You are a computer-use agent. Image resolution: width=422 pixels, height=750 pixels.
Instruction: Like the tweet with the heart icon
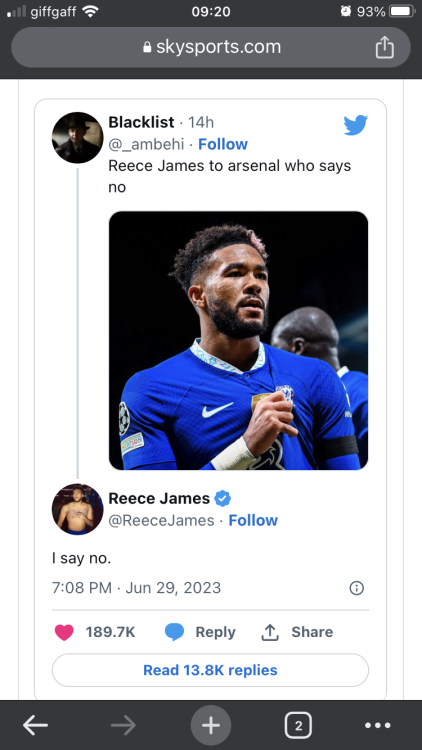point(64,632)
